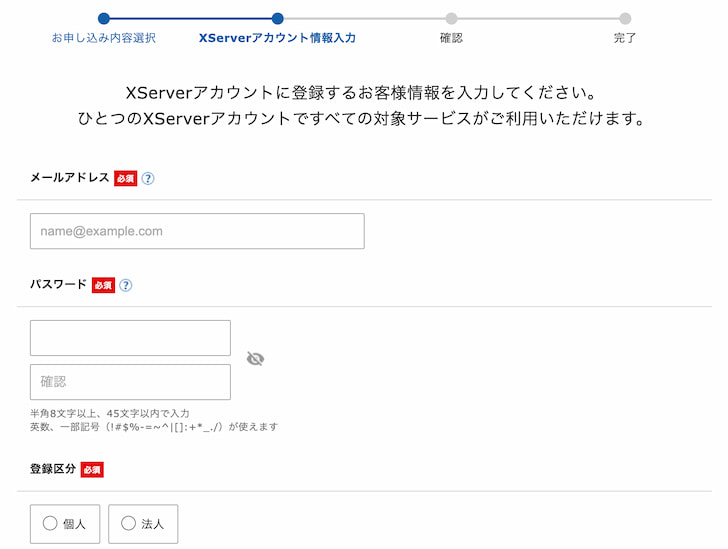This screenshot has width=728, height=549.
Task: Open help icon beside パスワード label
Action: click(125, 285)
